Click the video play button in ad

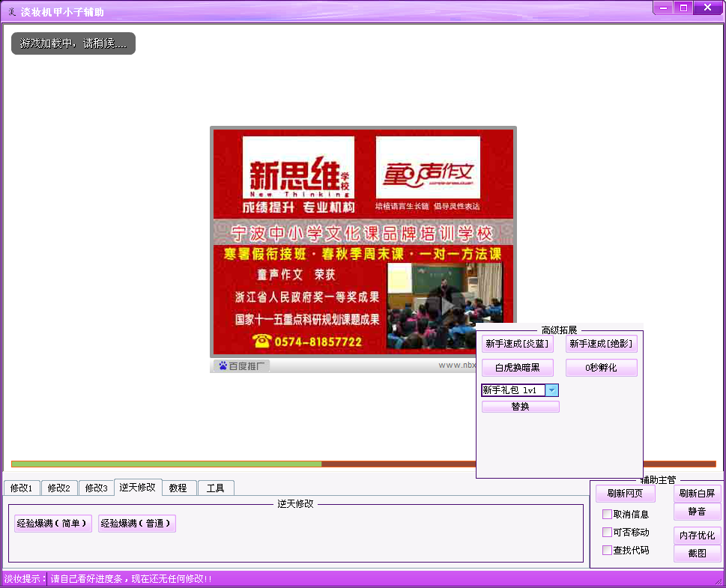coord(445,305)
